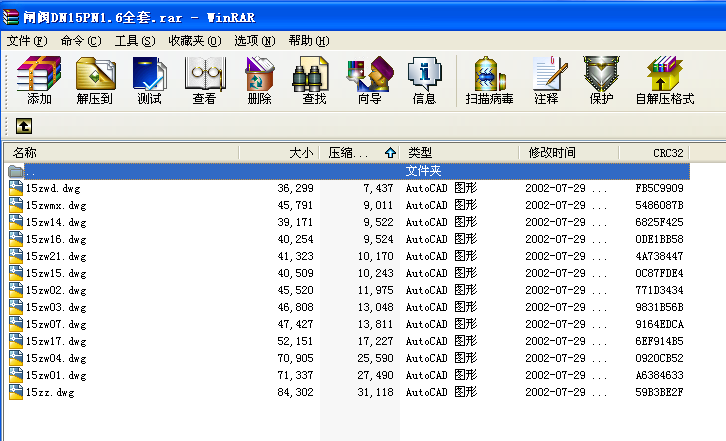Click the WinRAR title bar app icon
The height and width of the screenshot is (441, 726).
pos(11,17)
